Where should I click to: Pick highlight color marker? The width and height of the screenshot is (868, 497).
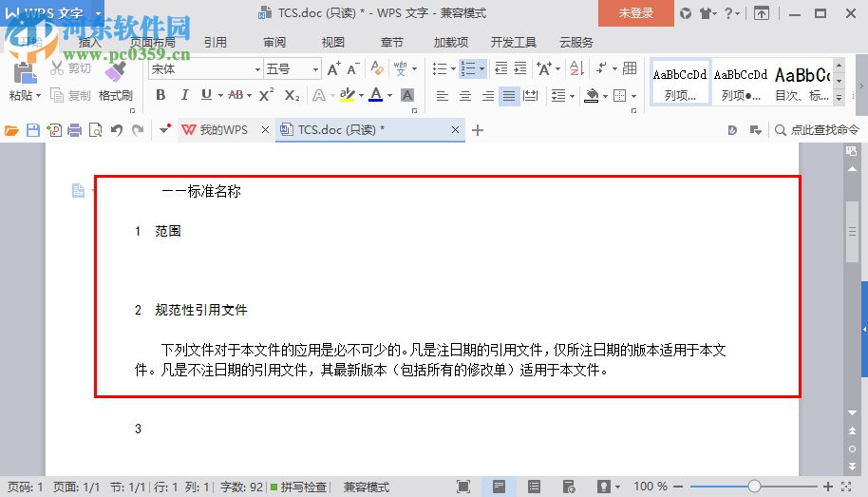point(347,95)
